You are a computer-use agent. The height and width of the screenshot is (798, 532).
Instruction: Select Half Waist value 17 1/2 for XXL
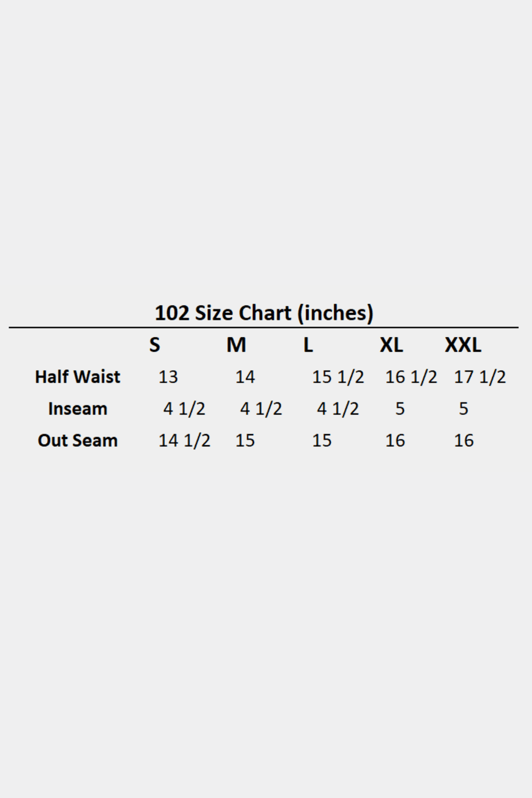coord(480,377)
